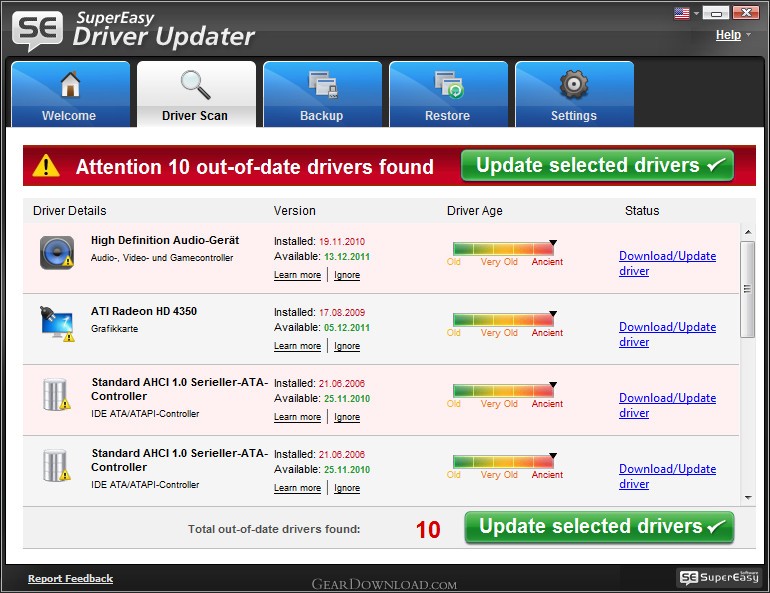Screen dimensions: 770x593
Task: Click the monitor icon for ATI Radeon HD 4350
Action: tap(57, 323)
